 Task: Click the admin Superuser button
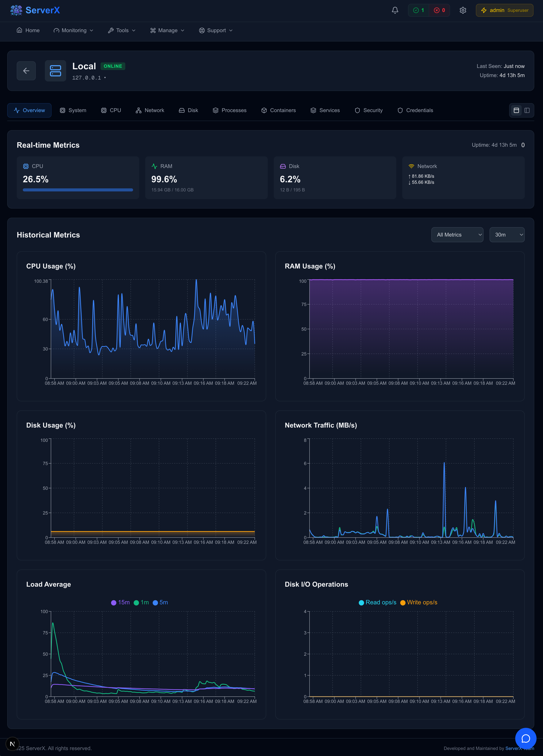(x=504, y=10)
